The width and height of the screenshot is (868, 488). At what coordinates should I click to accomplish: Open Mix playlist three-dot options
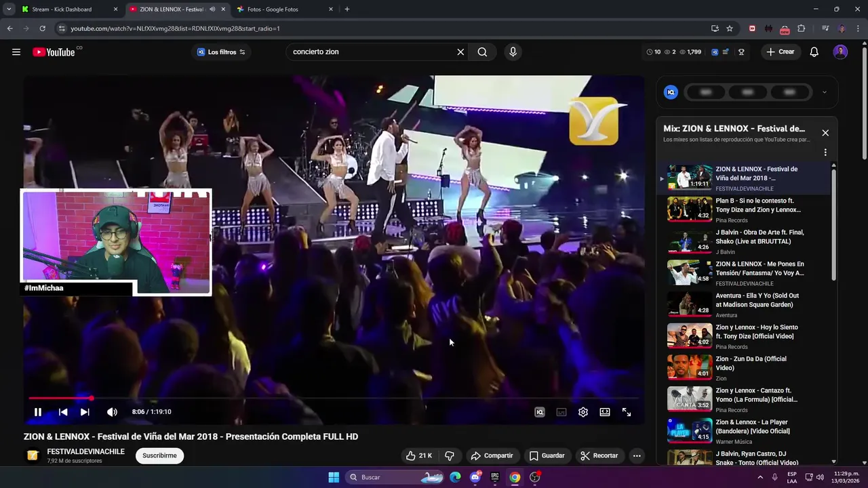coord(825,152)
